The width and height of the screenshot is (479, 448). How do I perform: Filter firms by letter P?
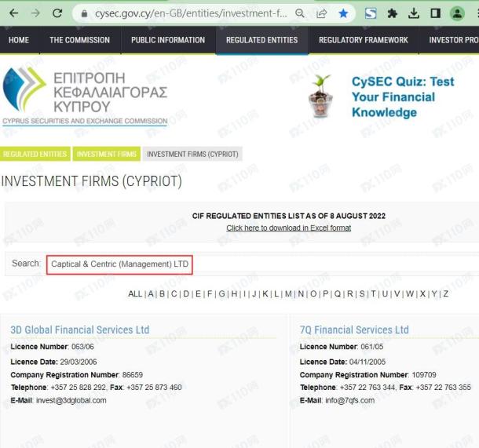326,294
